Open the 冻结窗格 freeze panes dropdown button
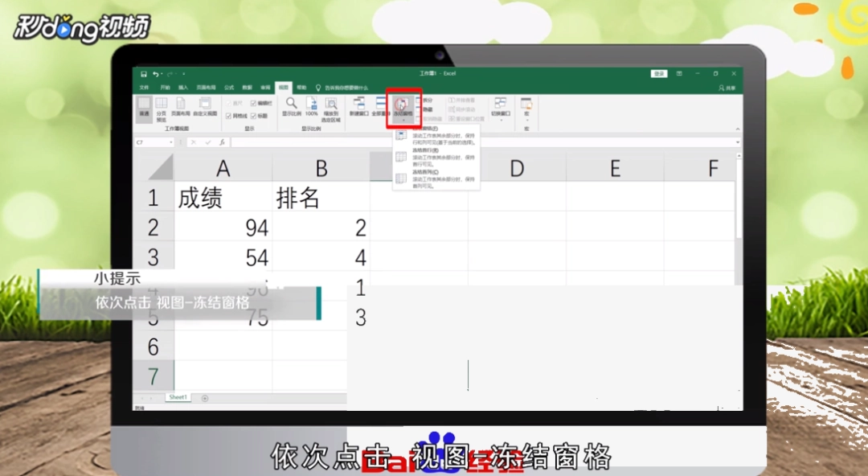Viewport: 868px width, 476px height. pyautogui.click(x=403, y=108)
